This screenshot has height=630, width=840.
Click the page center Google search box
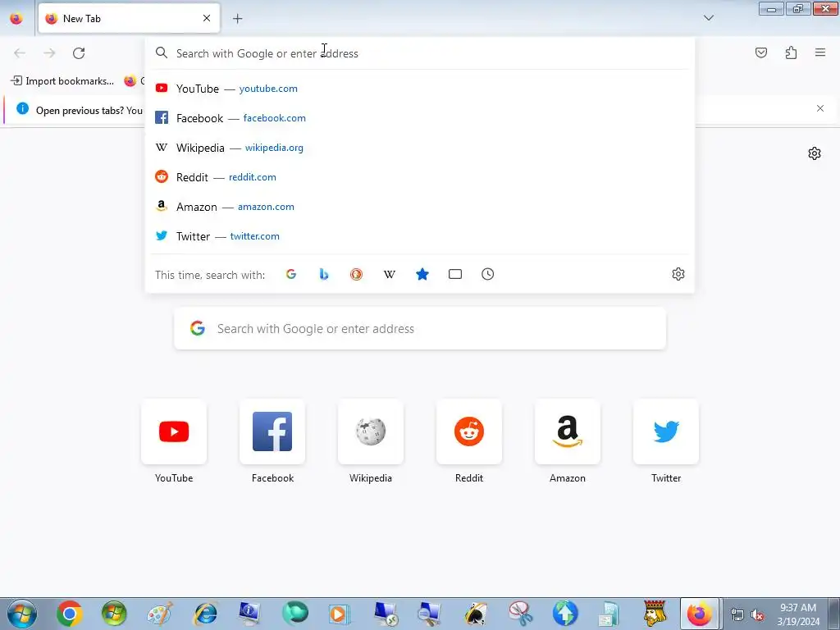[x=420, y=328]
